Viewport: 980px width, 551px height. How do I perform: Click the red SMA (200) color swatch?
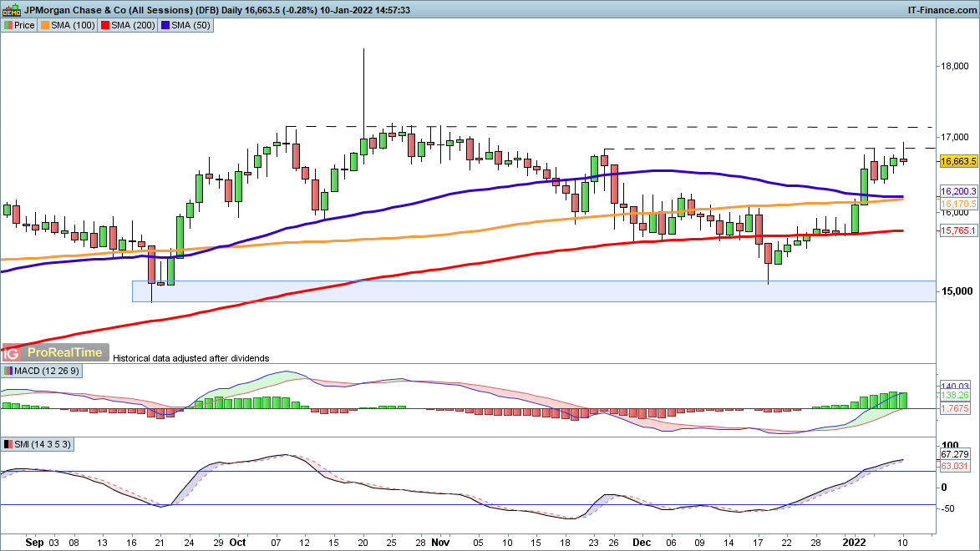[105, 26]
